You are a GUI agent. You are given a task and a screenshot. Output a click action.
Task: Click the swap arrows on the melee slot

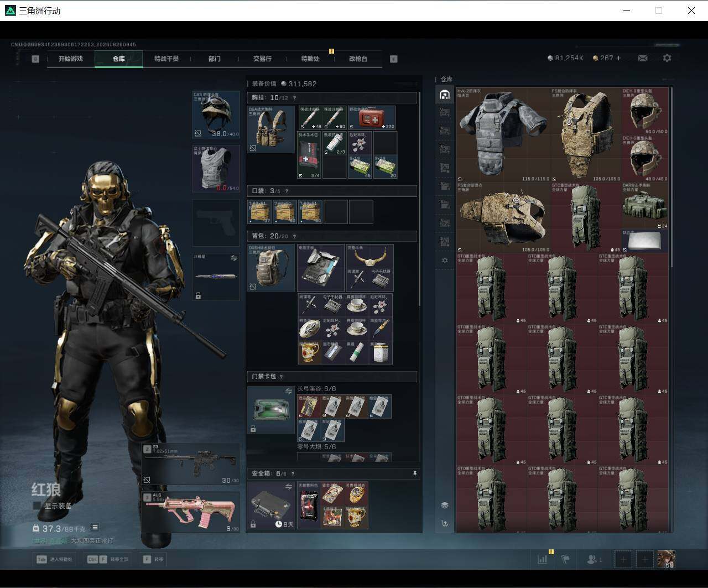[x=234, y=258]
